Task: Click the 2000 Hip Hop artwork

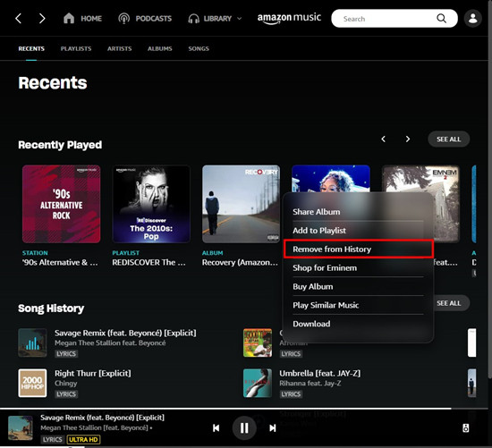Action: tap(32, 383)
